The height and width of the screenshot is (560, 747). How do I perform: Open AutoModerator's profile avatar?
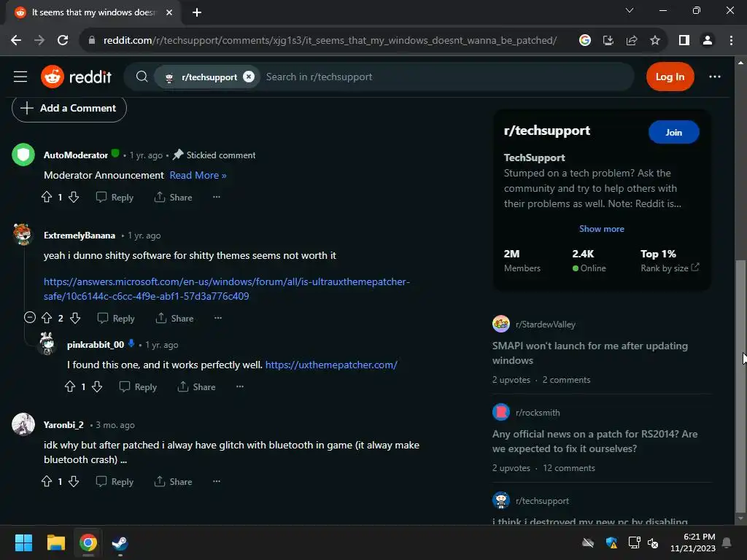tap(23, 155)
